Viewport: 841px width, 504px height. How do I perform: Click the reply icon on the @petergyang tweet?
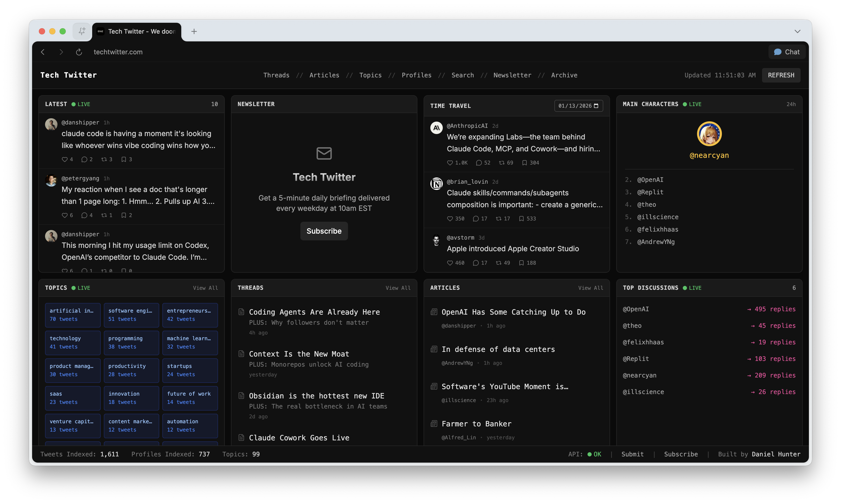(84, 215)
